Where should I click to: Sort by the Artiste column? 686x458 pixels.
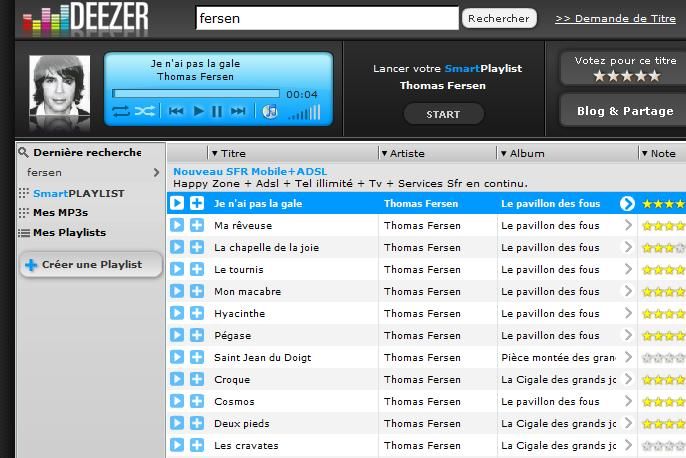(x=403, y=154)
